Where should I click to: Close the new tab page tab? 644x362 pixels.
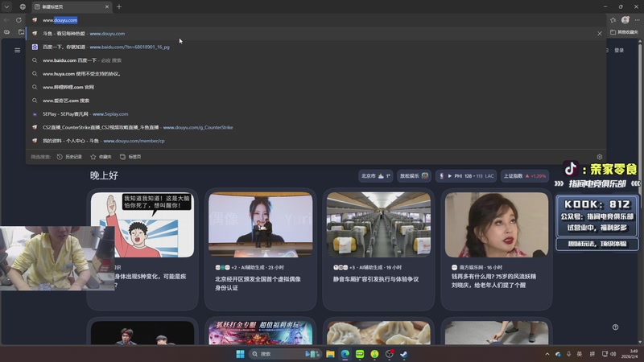coord(107,6)
